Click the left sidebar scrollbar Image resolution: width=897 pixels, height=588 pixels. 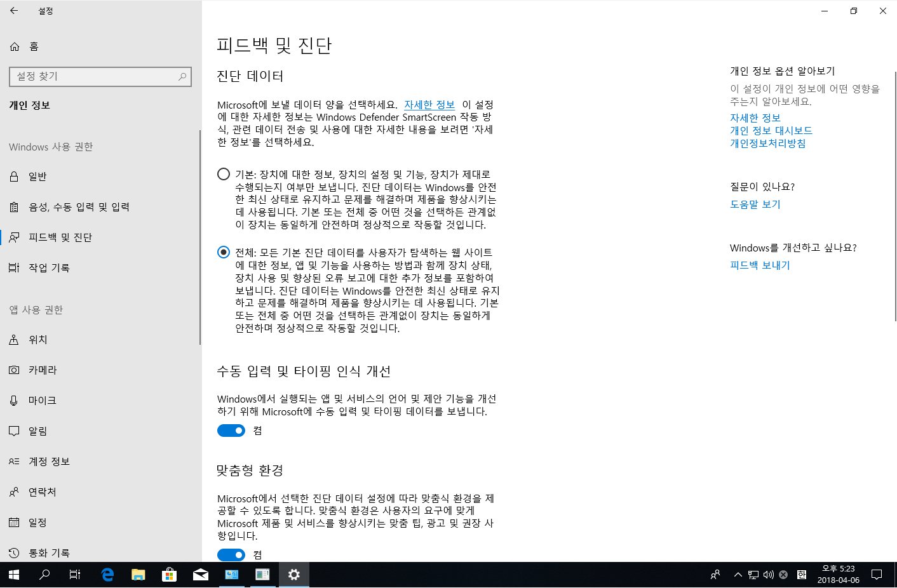pyautogui.click(x=200, y=237)
